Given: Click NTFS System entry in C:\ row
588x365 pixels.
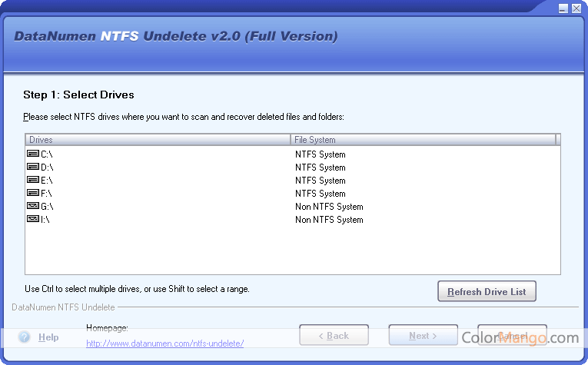Looking at the screenshot, I should coord(321,154).
